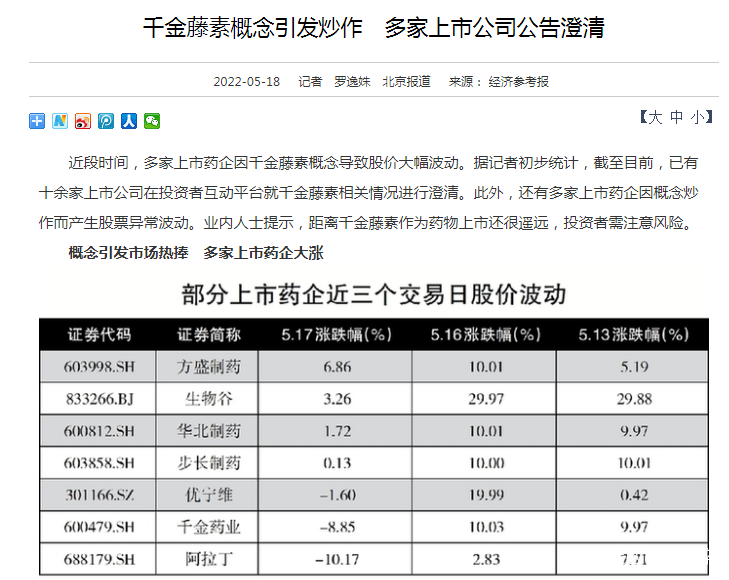729x580 pixels.
Task: Click stock name 方盛制药
Action: (209, 367)
